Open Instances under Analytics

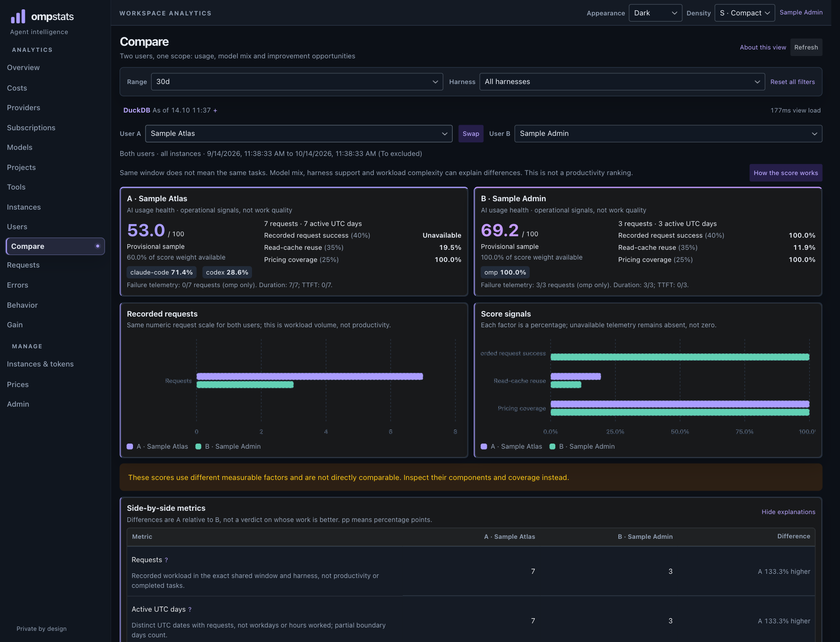click(24, 207)
